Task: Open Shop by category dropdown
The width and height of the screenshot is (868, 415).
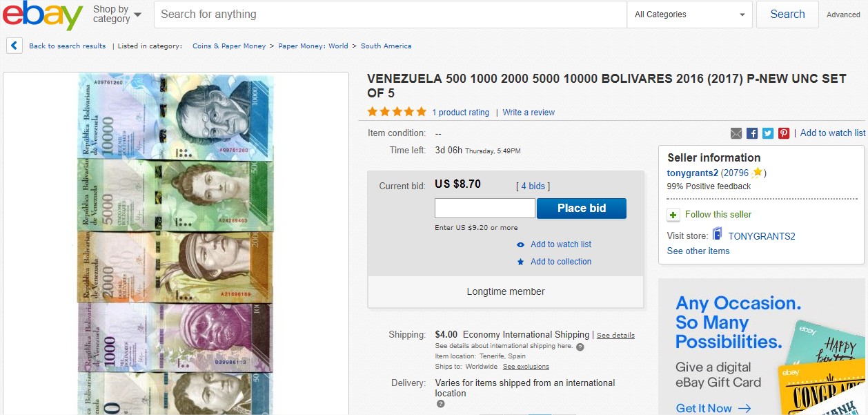Action: coord(117,15)
